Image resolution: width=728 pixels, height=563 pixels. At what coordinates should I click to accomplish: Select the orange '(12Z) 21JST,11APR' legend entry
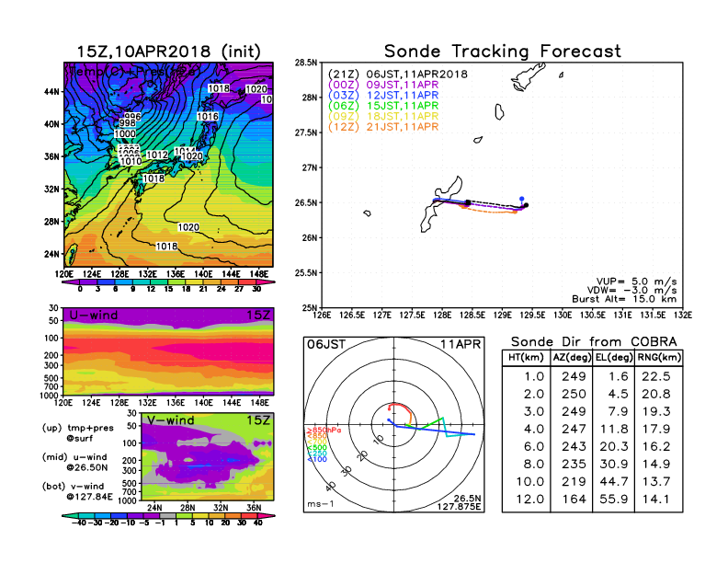coord(383,127)
